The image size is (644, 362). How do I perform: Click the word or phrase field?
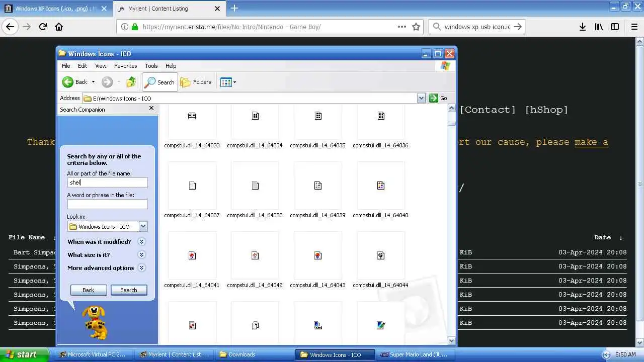[108, 204]
